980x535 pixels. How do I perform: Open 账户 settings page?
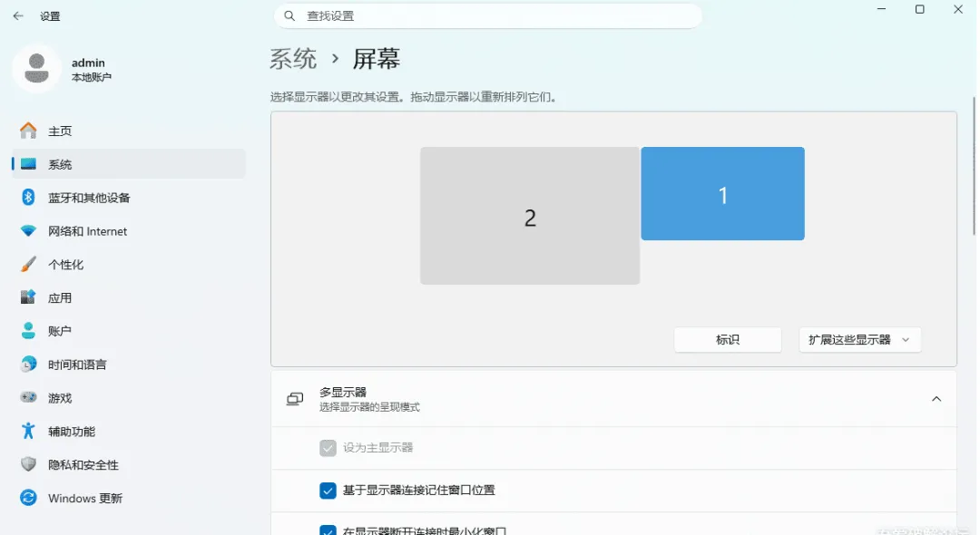pos(129,331)
